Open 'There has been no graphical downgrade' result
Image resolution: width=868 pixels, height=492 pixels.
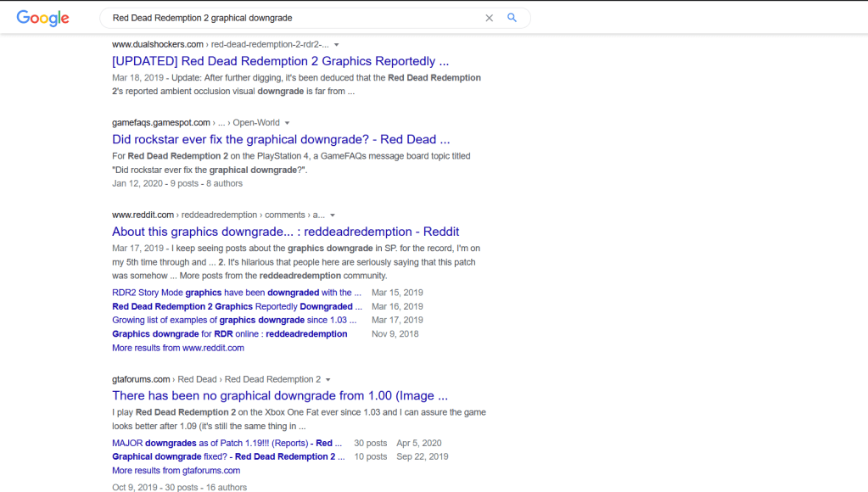pyautogui.click(x=279, y=395)
